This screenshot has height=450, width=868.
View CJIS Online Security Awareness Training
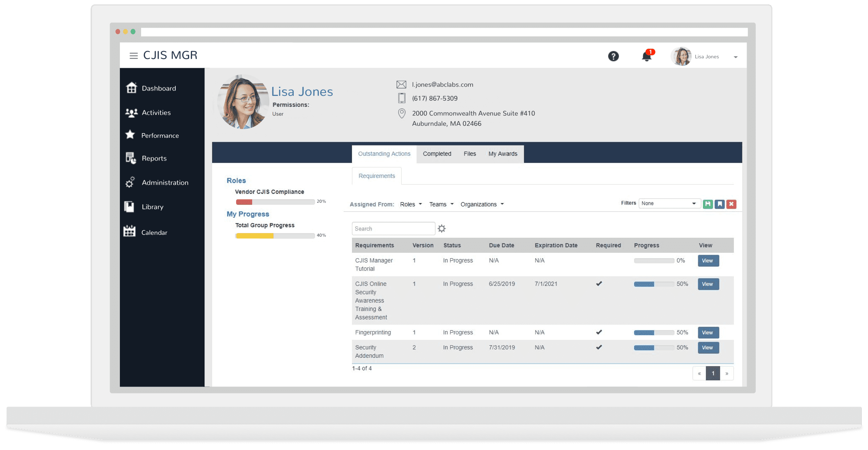click(708, 284)
